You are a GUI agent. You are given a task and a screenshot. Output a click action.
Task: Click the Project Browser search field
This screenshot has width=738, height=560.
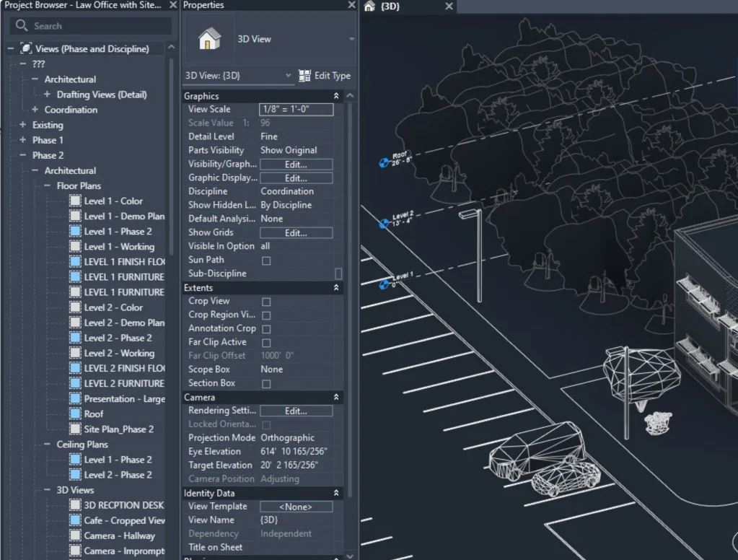click(91, 25)
